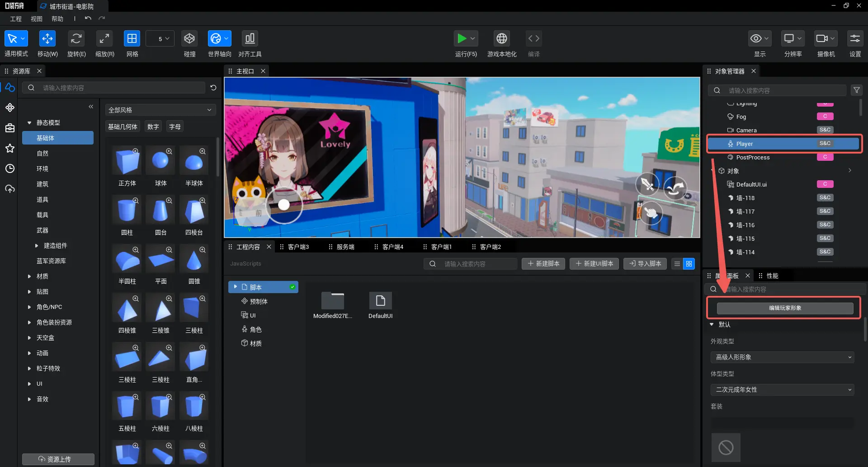Refresh the 资源库 search results
This screenshot has height=467, width=868.
tap(213, 88)
